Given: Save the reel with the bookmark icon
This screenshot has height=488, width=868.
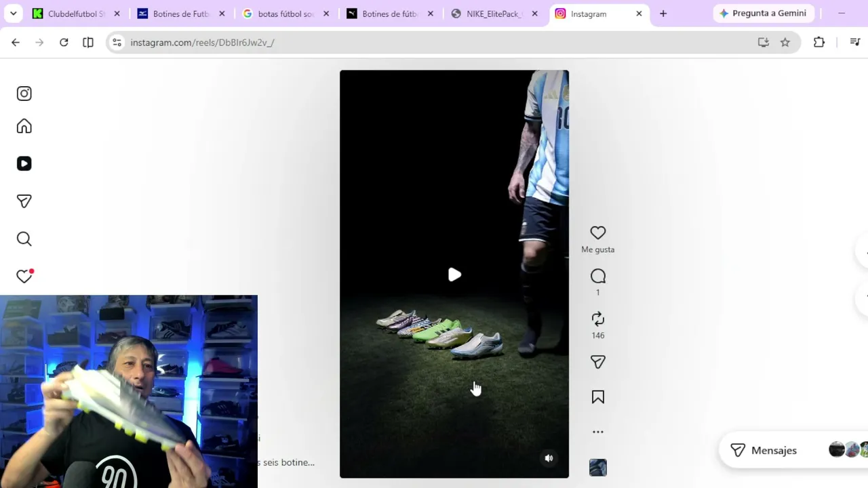Looking at the screenshot, I should [597, 396].
